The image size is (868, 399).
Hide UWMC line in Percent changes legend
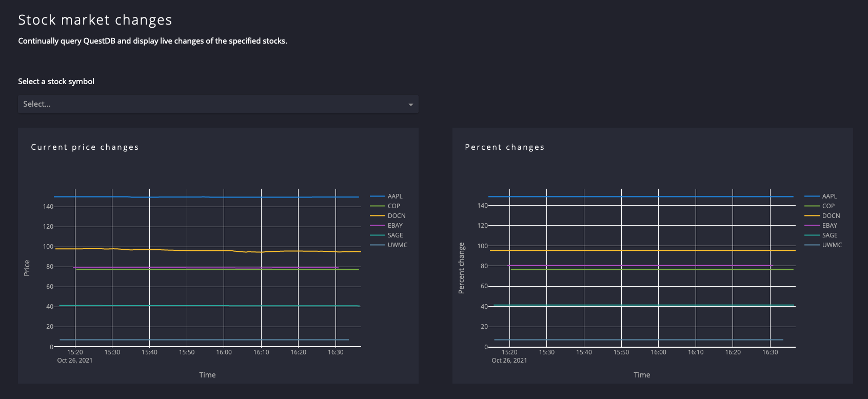click(x=832, y=245)
